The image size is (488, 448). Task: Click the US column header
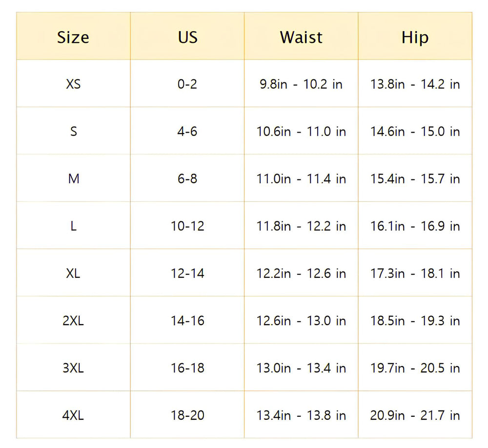[x=187, y=38]
